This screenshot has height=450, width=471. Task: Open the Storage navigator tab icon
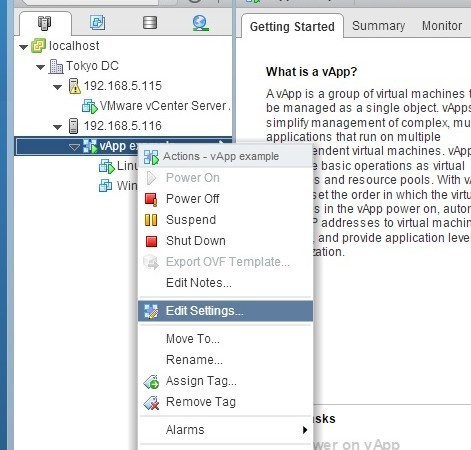pos(150,23)
